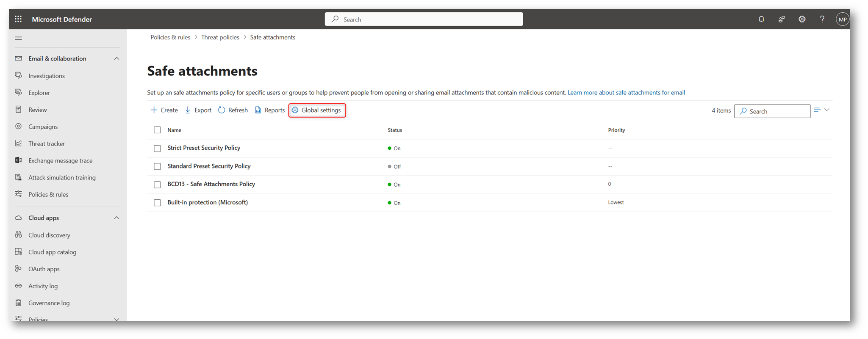Open Review in the sidebar
868x339 pixels.
tap(37, 110)
